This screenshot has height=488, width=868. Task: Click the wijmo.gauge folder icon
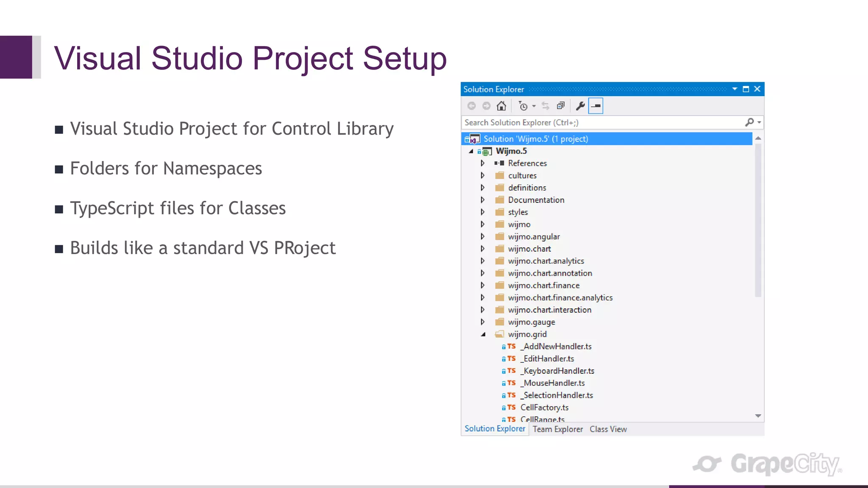click(x=500, y=322)
